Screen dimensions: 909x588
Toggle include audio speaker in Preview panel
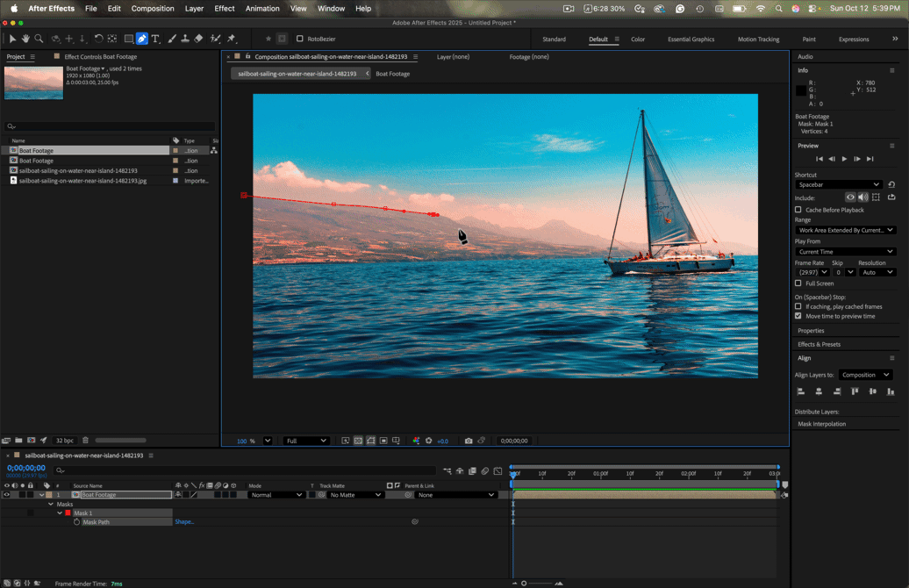click(x=862, y=197)
